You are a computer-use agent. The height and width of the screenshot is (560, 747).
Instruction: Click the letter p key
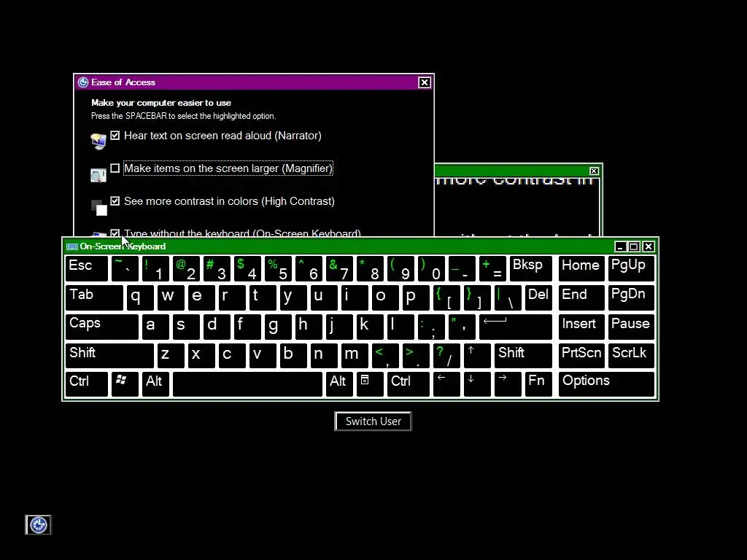tap(416, 297)
